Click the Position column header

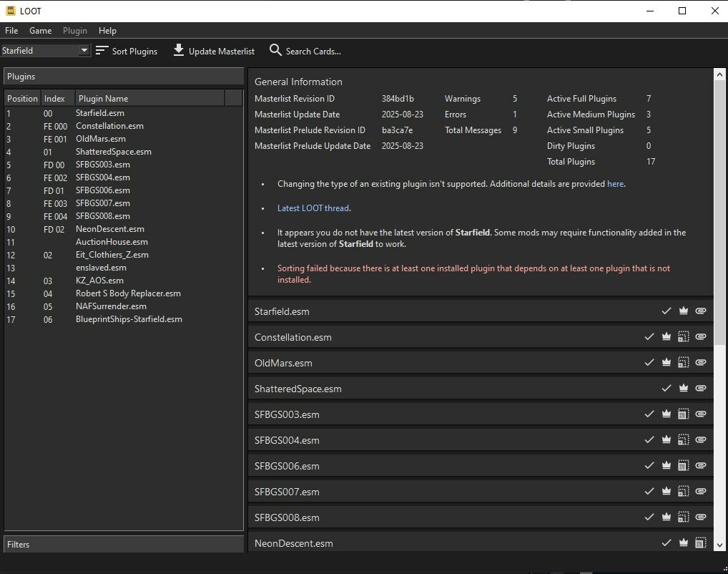[22, 99]
